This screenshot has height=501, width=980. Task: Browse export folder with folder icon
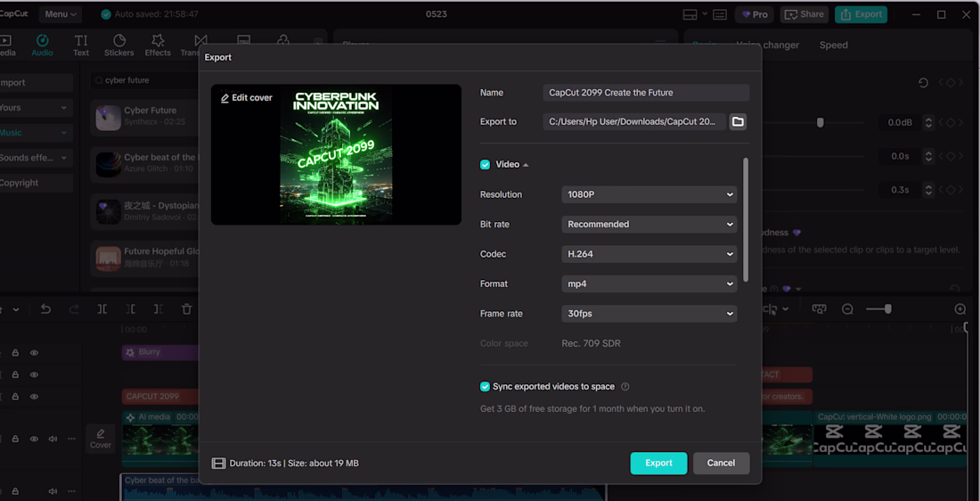(x=739, y=121)
